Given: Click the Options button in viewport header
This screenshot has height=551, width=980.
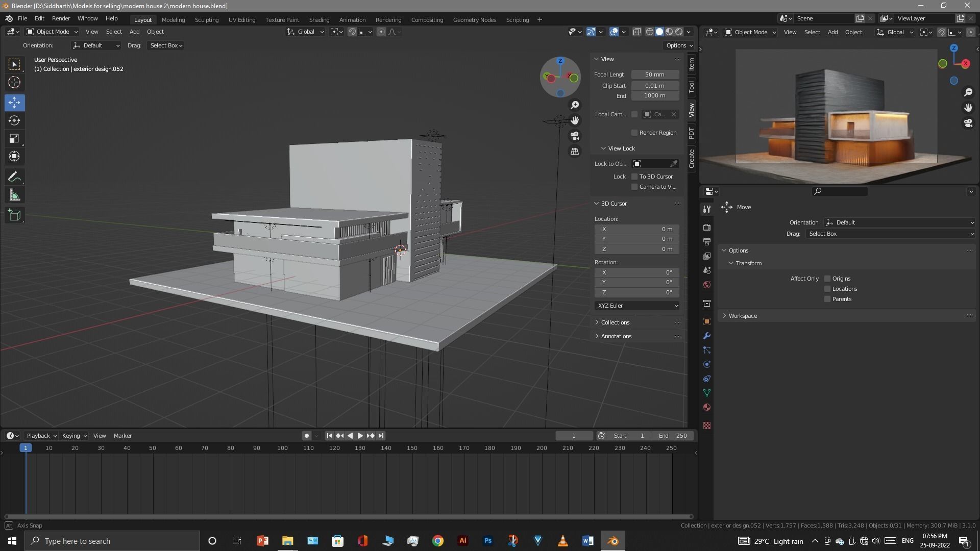Looking at the screenshot, I should [679, 45].
